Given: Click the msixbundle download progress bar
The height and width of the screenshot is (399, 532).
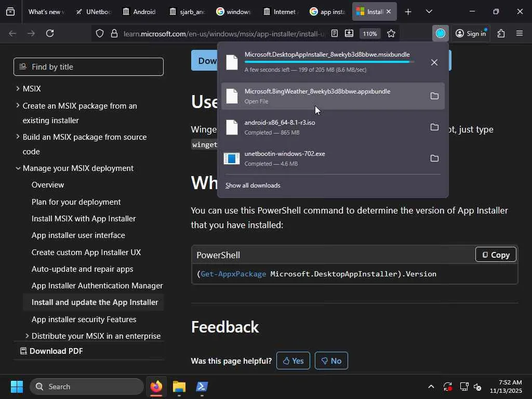Looking at the screenshot, I should pyautogui.click(x=329, y=62).
